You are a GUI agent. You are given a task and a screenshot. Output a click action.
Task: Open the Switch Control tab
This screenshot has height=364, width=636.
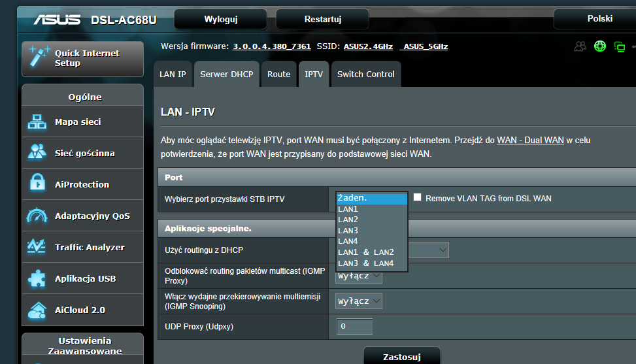click(365, 74)
